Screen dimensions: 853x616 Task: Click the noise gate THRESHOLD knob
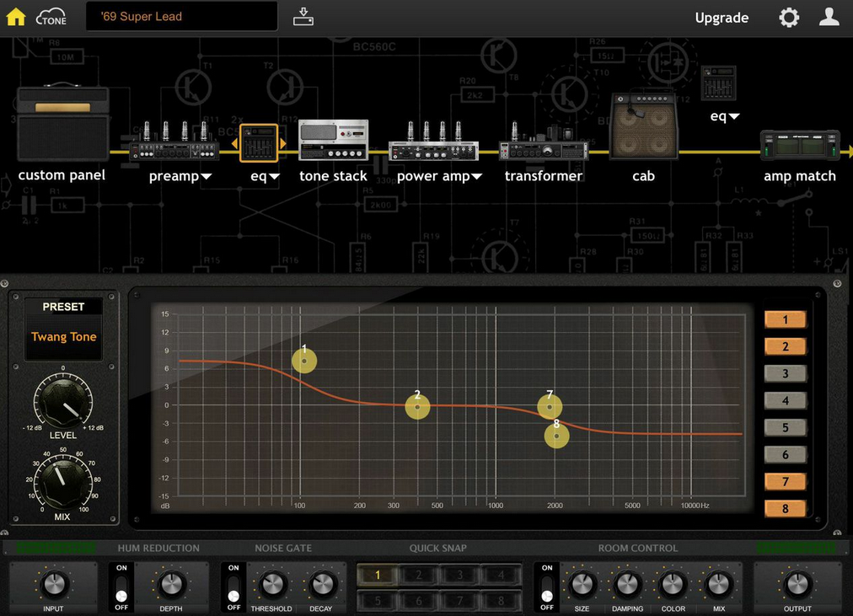[x=271, y=584]
